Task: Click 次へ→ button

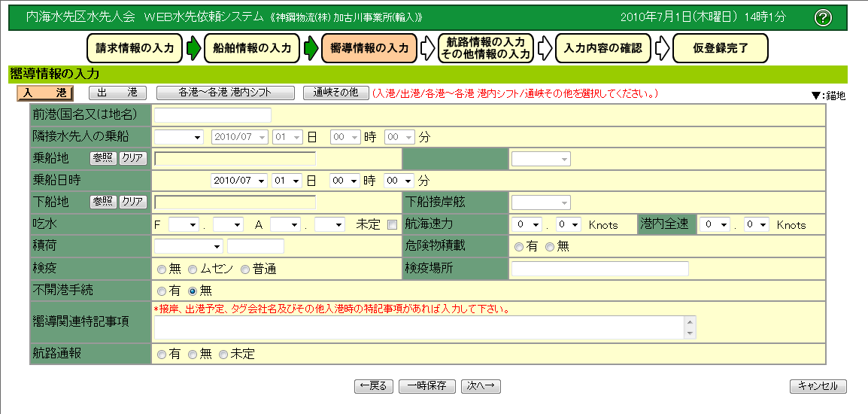Action: (x=481, y=386)
